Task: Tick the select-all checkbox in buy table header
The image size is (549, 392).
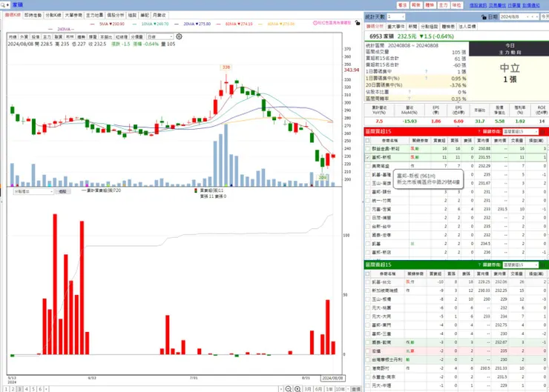Action: point(368,140)
